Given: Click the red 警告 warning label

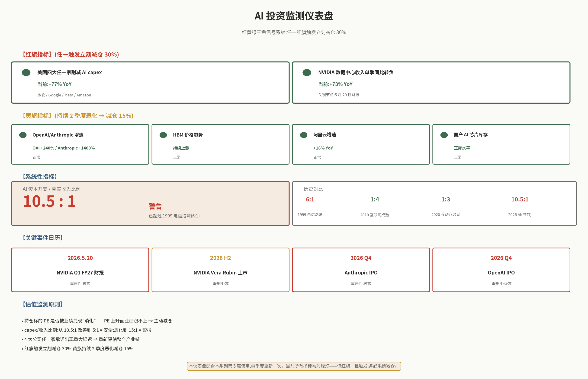Looking at the screenshot, I should [x=155, y=206].
